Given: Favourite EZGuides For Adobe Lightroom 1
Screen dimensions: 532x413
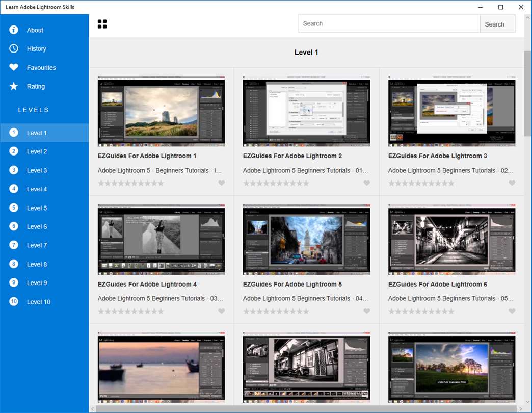Looking at the screenshot, I should point(222,184).
